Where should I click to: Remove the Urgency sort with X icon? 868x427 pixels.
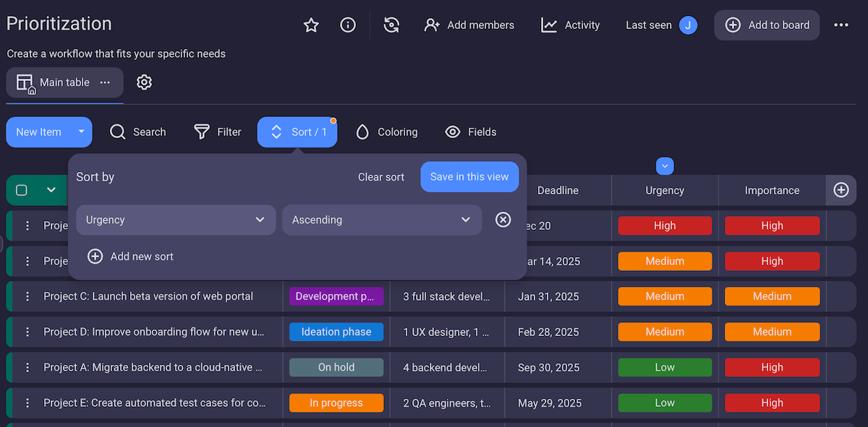click(503, 220)
